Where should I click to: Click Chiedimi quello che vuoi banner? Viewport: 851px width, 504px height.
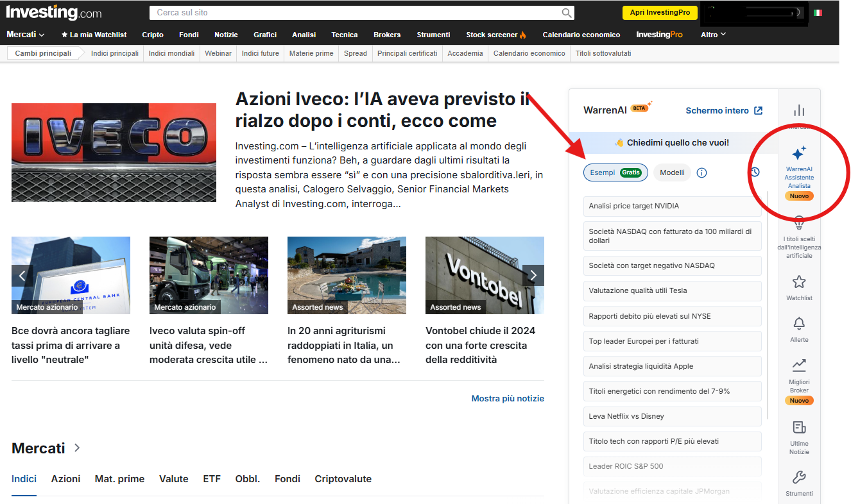click(672, 143)
